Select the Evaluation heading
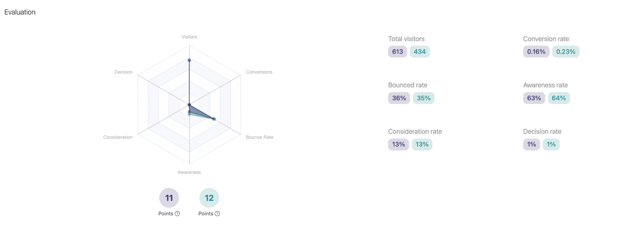 click(19, 12)
